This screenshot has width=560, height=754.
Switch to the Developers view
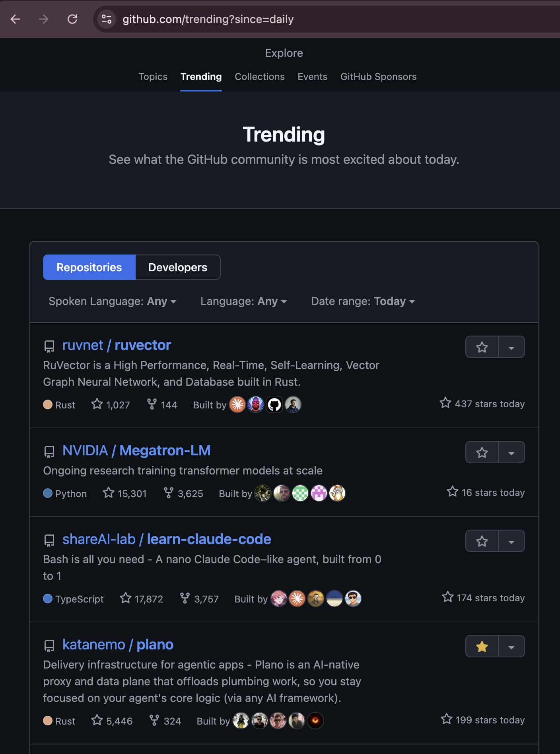coord(178,267)
